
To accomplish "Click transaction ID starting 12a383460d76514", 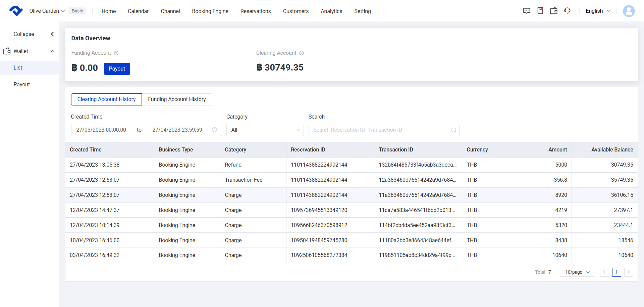I will pos(418,180).
